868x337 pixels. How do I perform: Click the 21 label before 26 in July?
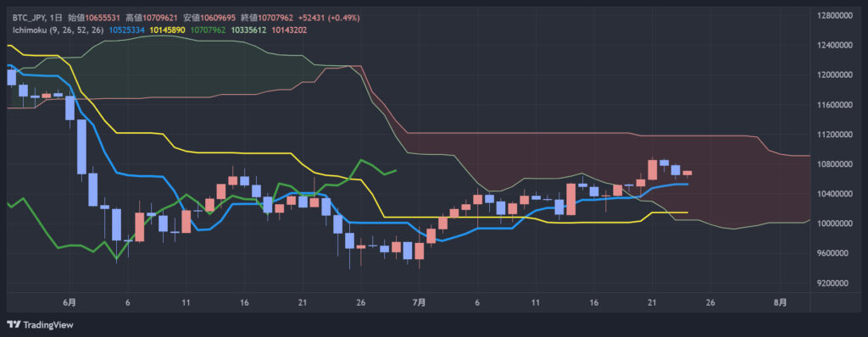point(652,302)
